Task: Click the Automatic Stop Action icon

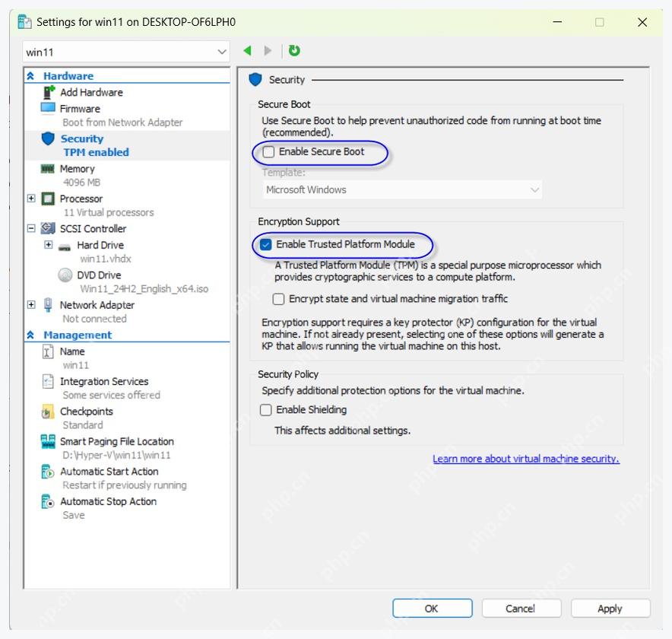Action: click(48, 501)
